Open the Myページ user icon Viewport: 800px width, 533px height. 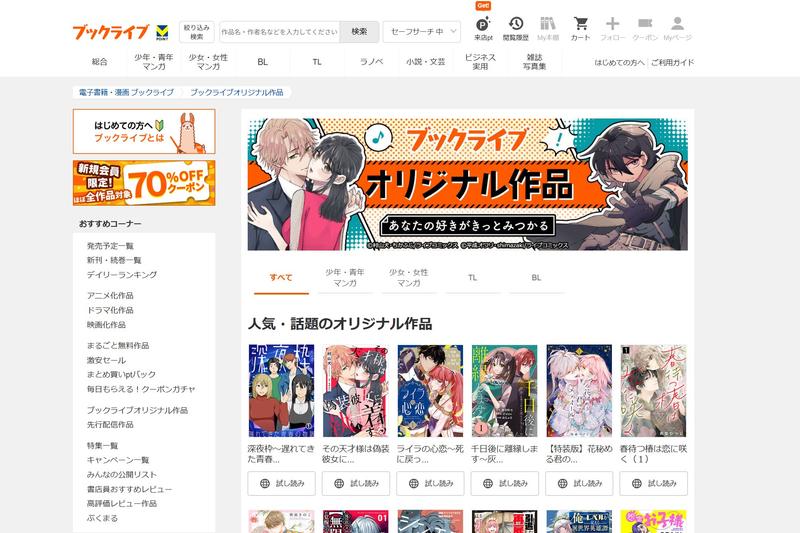pos(678,29)
